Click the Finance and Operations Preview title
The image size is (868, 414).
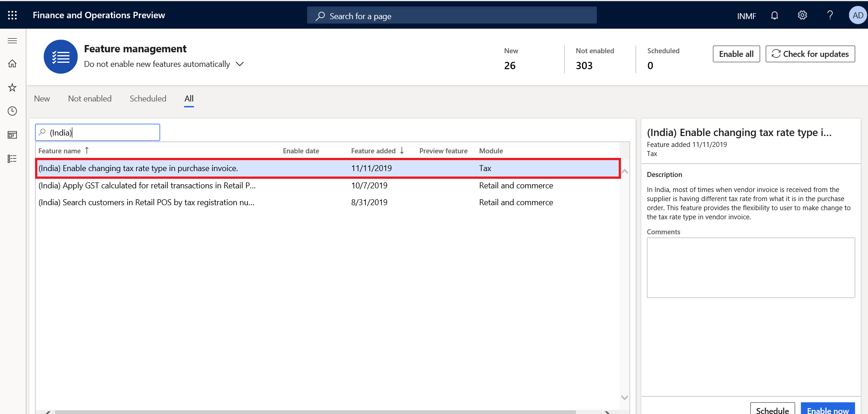(x=99, y=15)
